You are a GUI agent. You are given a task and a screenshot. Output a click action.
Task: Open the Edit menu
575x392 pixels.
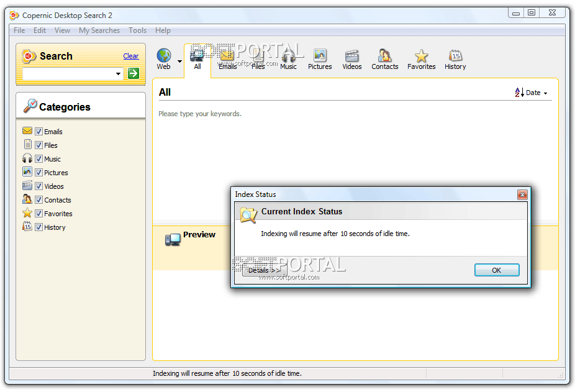coord(40,30)
